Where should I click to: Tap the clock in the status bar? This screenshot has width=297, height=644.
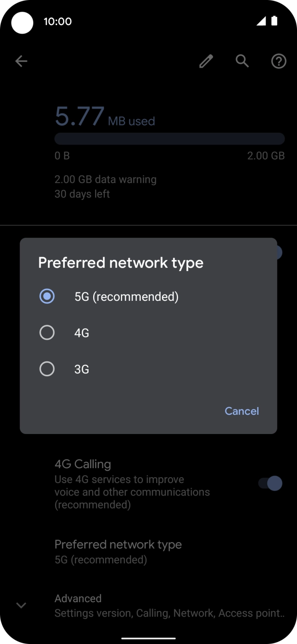58,21
